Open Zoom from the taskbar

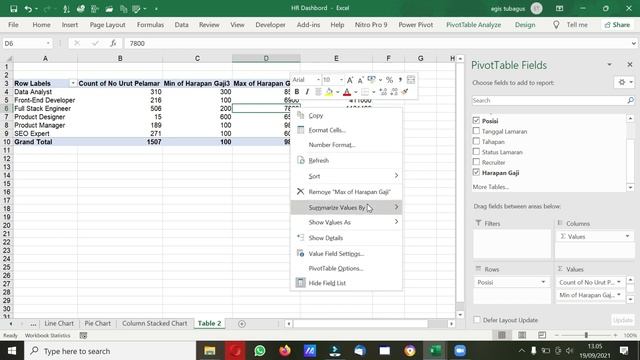pos(460,351)
